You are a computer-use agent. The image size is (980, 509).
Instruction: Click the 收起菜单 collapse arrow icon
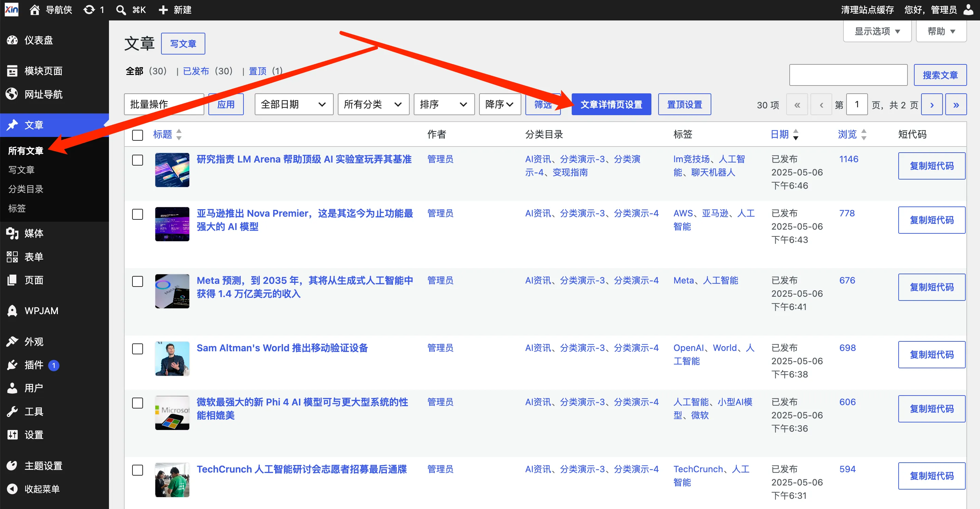pyautogui.click(x=12, y=489)
